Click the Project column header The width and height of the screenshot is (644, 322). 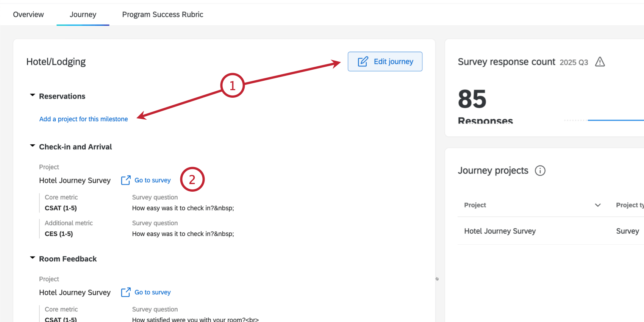point(475,205)
